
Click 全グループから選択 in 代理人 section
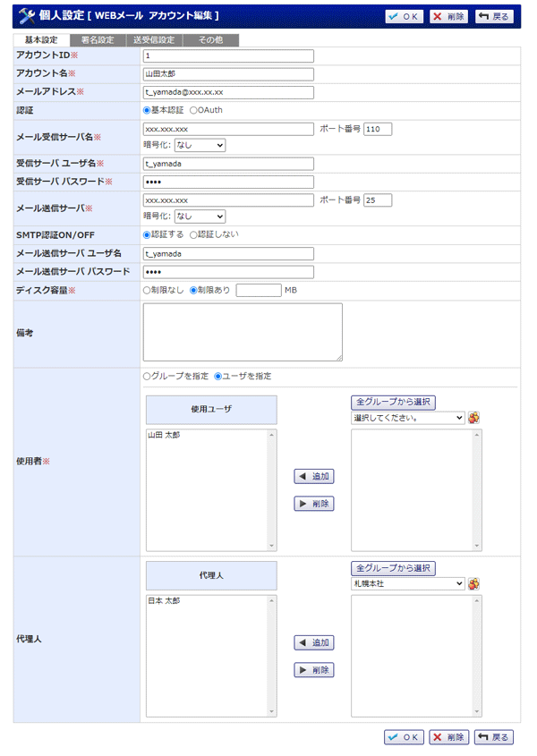393,568
